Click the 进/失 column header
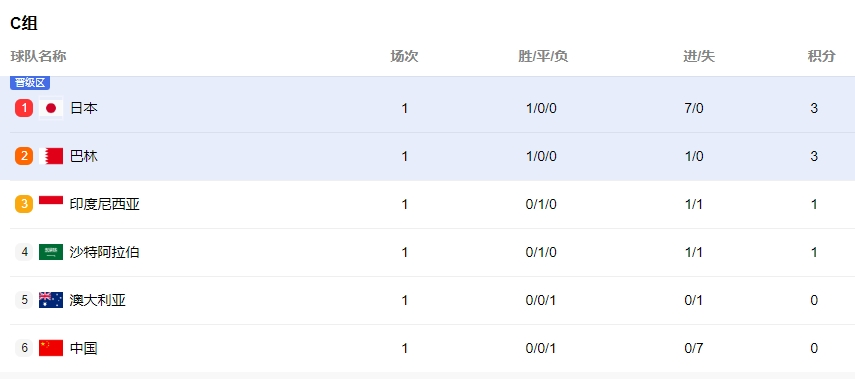 pos(699,56)
